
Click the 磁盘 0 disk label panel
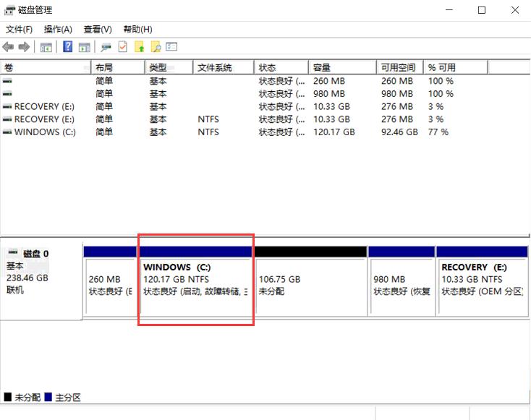point(41,280)
